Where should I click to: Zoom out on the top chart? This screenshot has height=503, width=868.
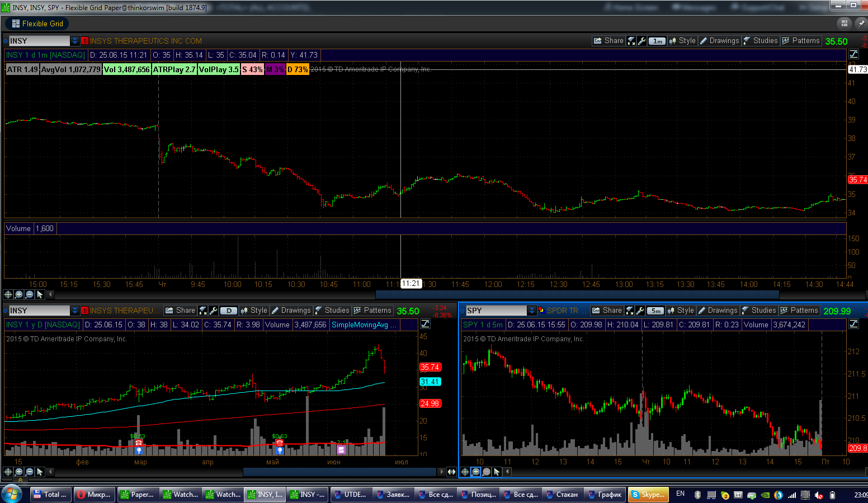pyautogui.click(x=30, y=294)
